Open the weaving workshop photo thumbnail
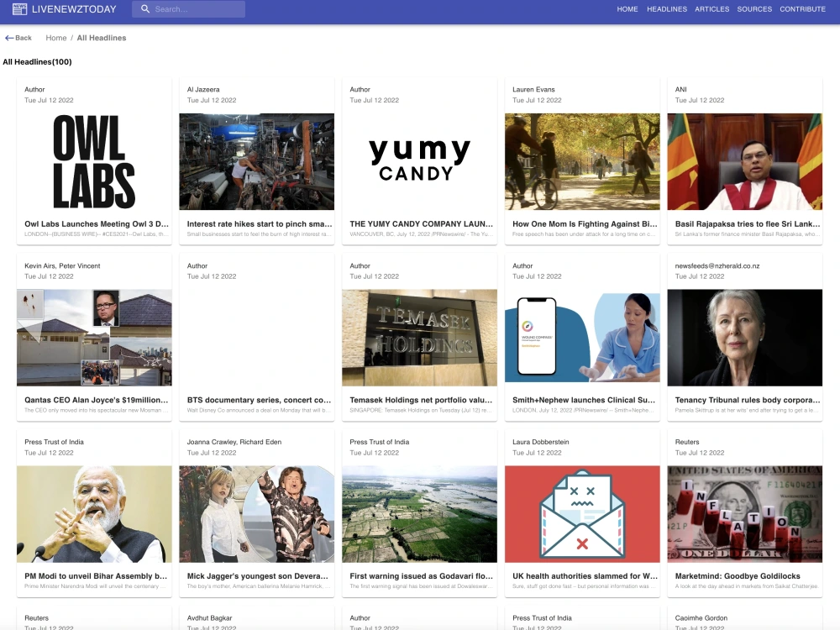The width and height of the screenshot is (840, 630). pyautogui.click(x=256, y=161)
